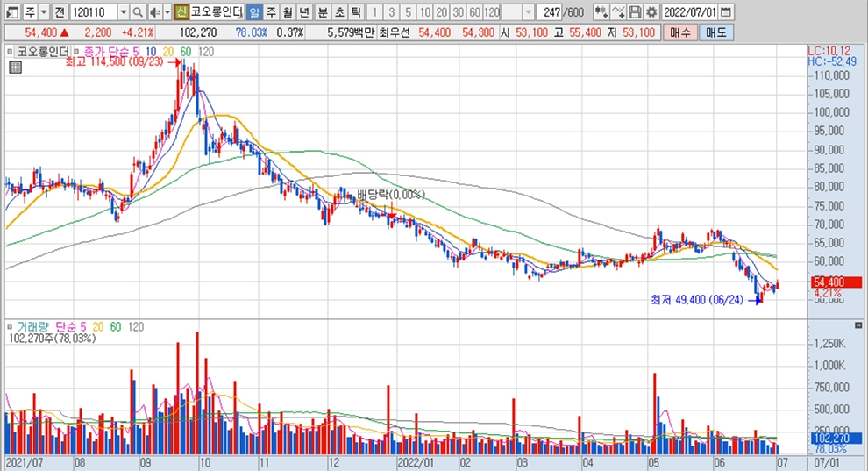Viewport: 868px width, 471px height.
Task: Add candlestick chart indicator icon
Action: (x=601, y=11)
